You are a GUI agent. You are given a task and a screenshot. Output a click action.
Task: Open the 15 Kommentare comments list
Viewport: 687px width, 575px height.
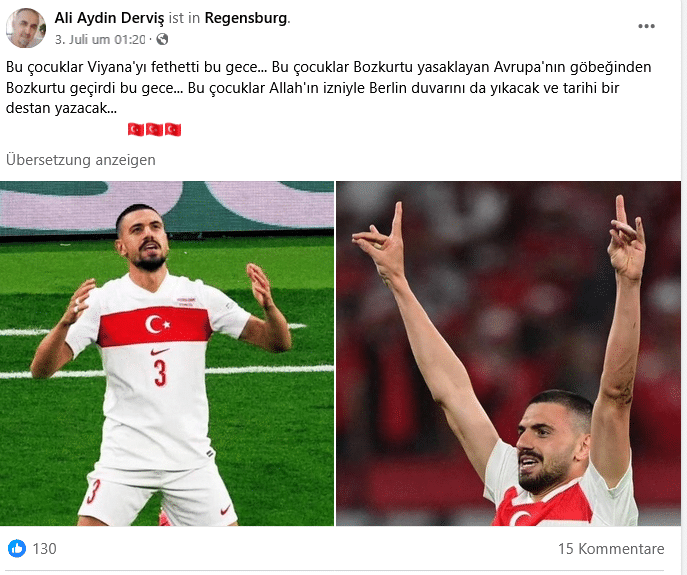point(611,549)
